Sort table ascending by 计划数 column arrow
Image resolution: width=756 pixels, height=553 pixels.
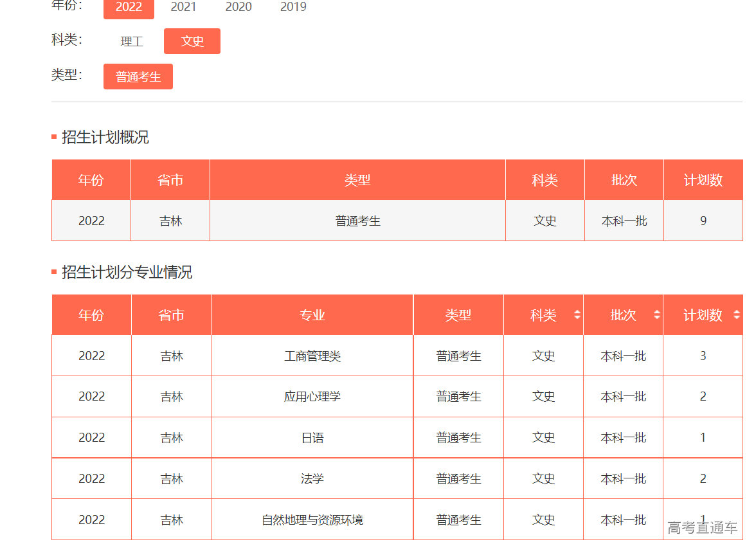pyautogui.click(x=737, y=312)
